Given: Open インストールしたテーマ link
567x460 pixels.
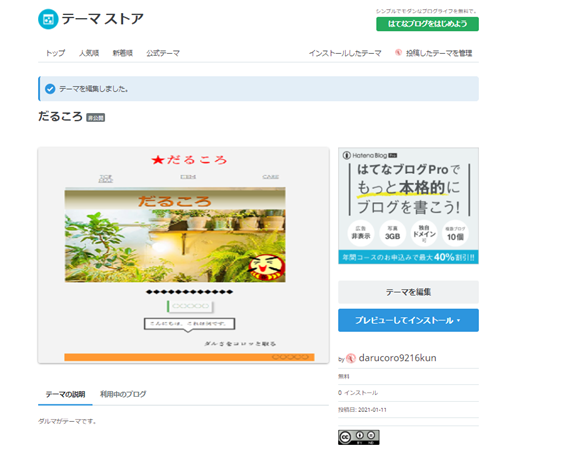Looking at the screenshot, I should [x=345, y=53].
